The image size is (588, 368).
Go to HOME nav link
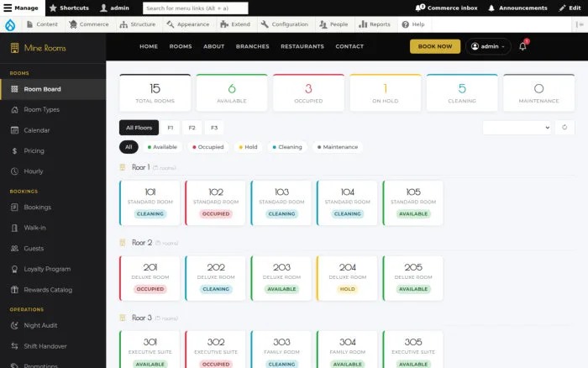coord(149,46)
